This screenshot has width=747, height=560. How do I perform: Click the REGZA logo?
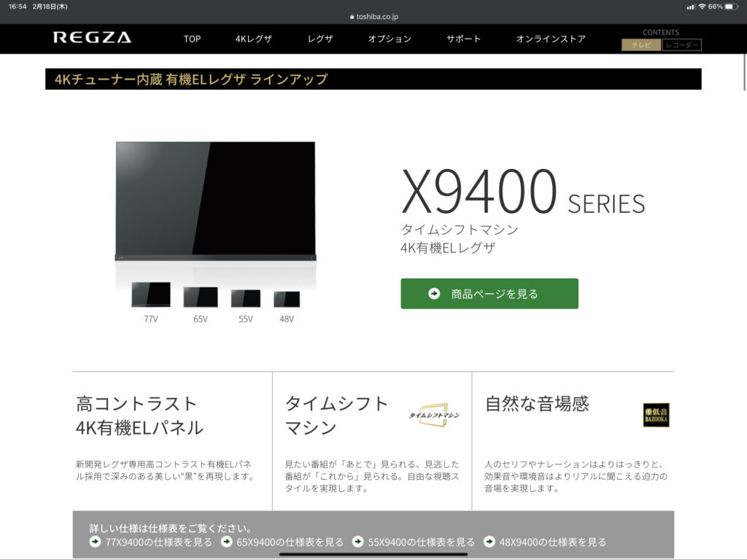(92, 38)
